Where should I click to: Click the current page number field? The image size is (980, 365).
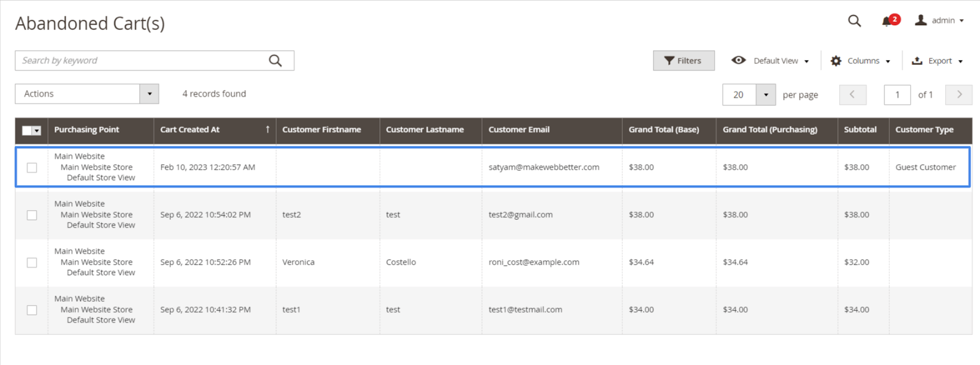pyautogui.click(x=897, y=95)
